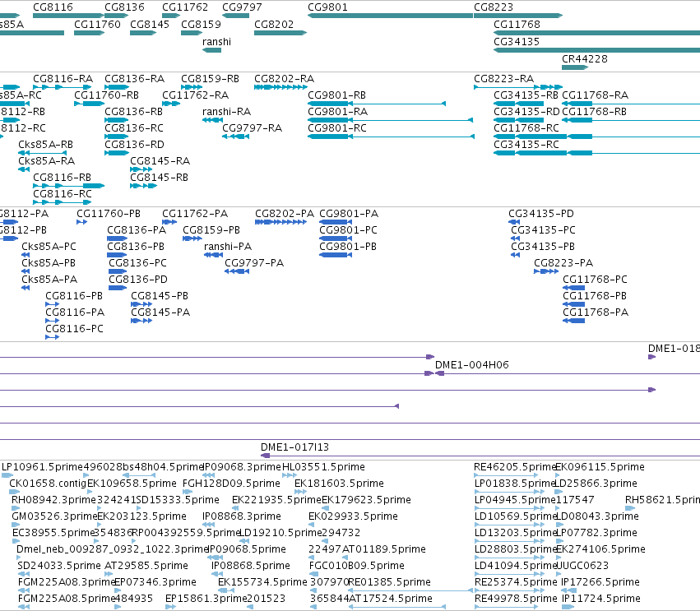The image size is (700, 611).
Task: Click the CG34135-RD transcript label
Action: pyautogui.click(x=526, y=112)
